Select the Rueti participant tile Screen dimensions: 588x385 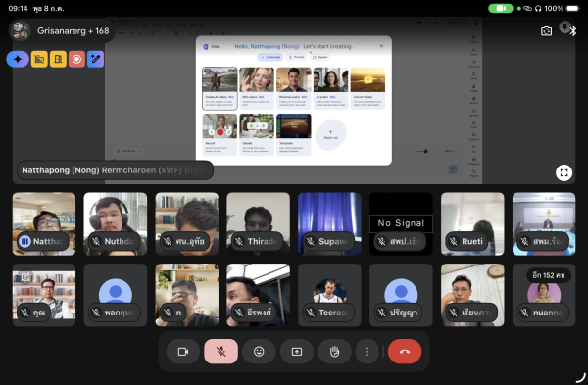[x=472, y=223]
